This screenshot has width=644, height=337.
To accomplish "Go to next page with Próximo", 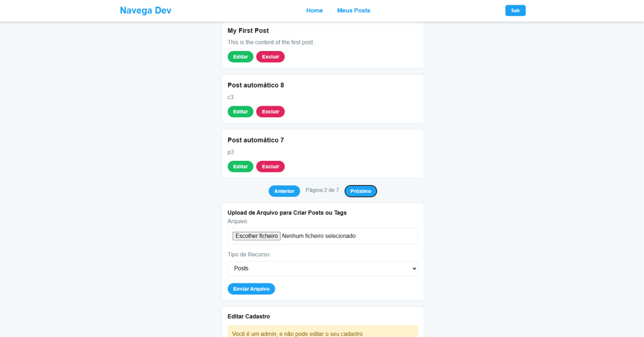I will coord(361,191).
